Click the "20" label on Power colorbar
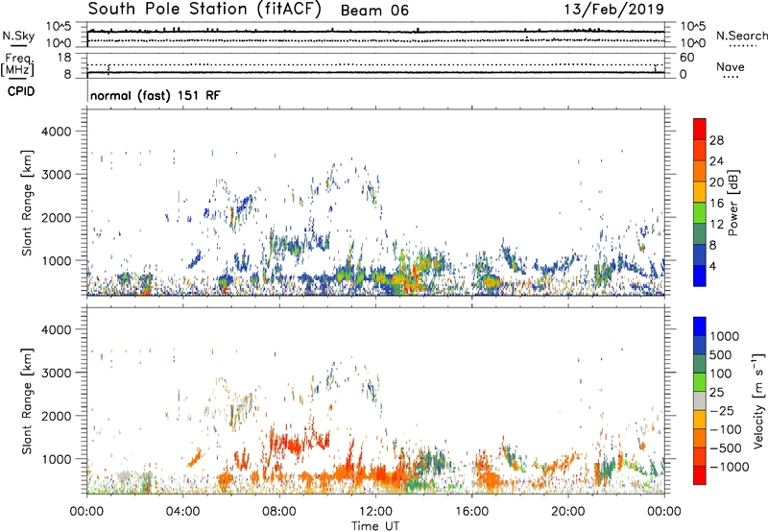This screenshot has width=768, height=532. (716, 182)
